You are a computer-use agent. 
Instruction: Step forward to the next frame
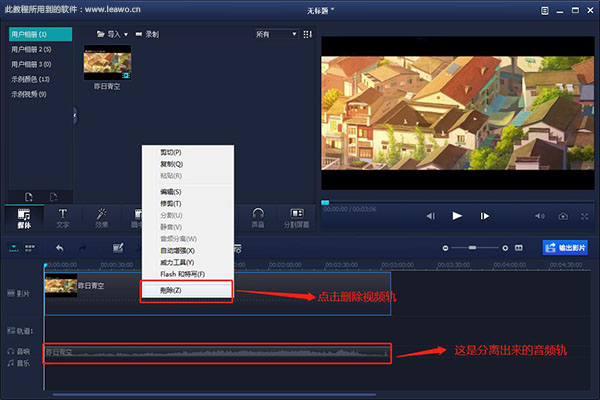[484, 216]
